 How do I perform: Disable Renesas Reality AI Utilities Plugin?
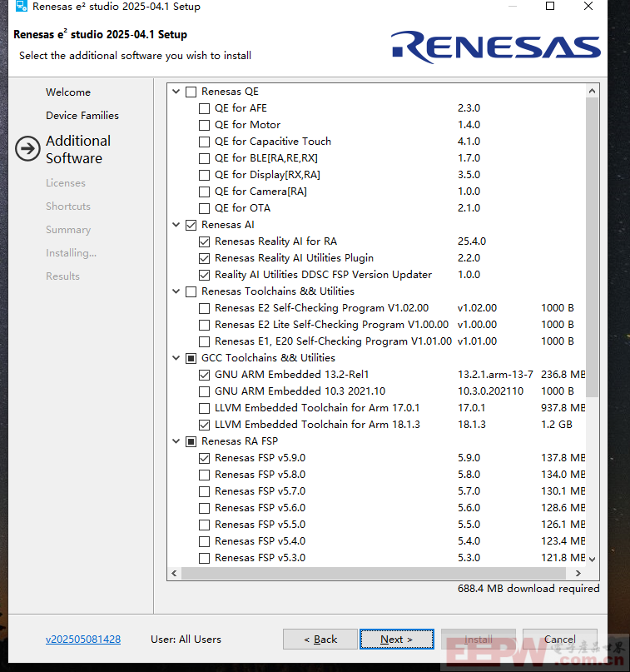[204, 258]
